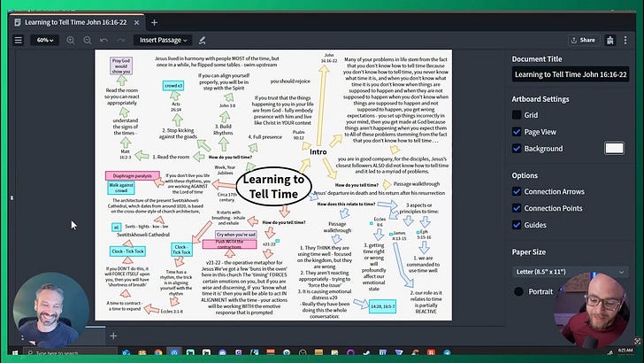
Task: Open Discord from the taskbar
Action: coord(222,352)
